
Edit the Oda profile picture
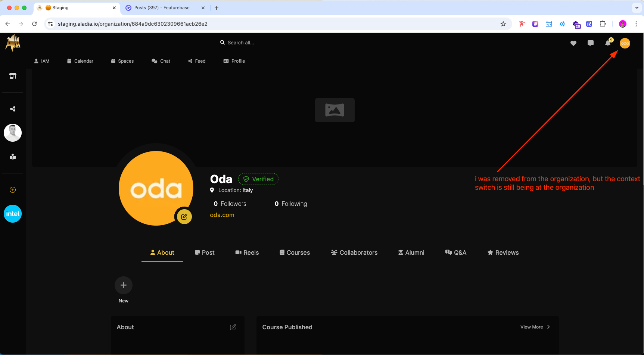pyautogui.click(x=184, y=217)
